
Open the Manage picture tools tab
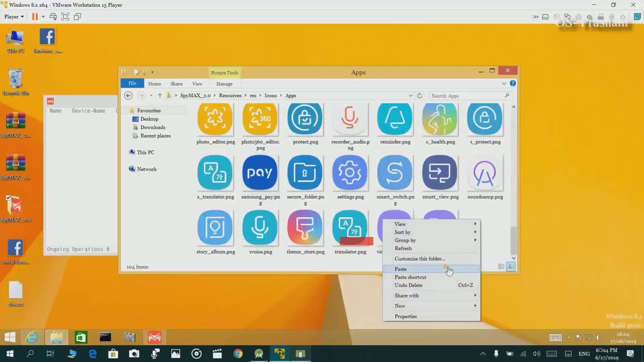coord(224,84)
